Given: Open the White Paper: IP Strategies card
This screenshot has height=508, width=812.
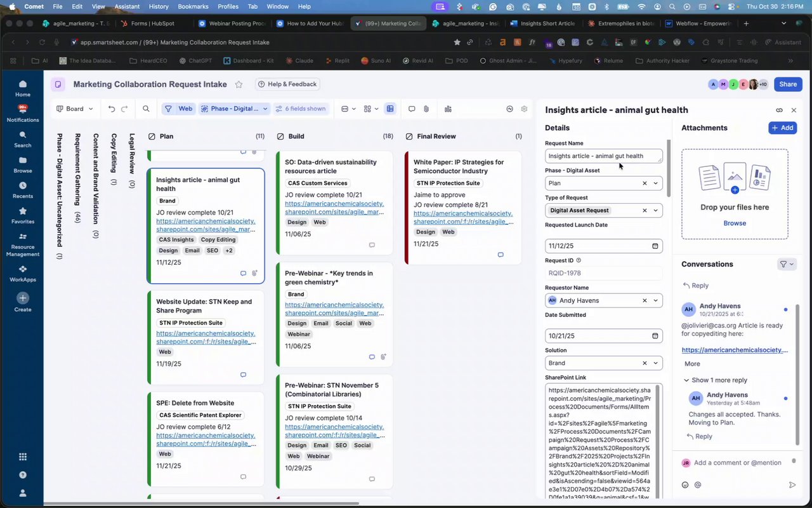Looking at the screenshot, I should click(463, 208).
